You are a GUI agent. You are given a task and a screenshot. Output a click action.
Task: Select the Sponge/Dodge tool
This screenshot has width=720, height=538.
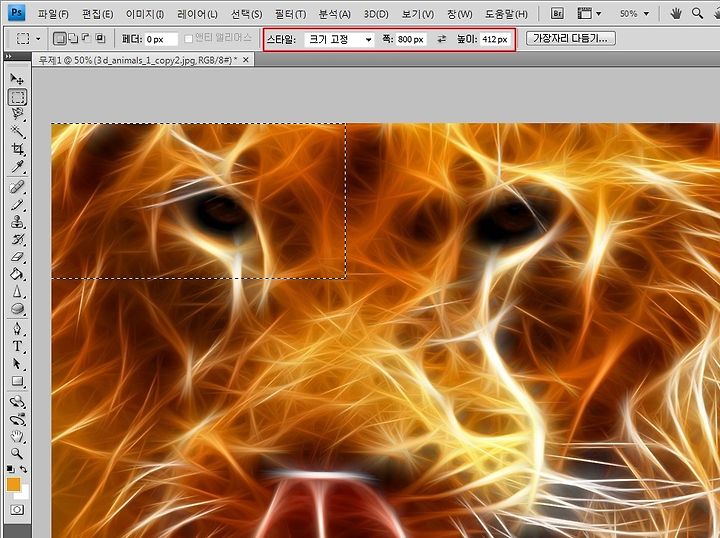coord(17,309)
